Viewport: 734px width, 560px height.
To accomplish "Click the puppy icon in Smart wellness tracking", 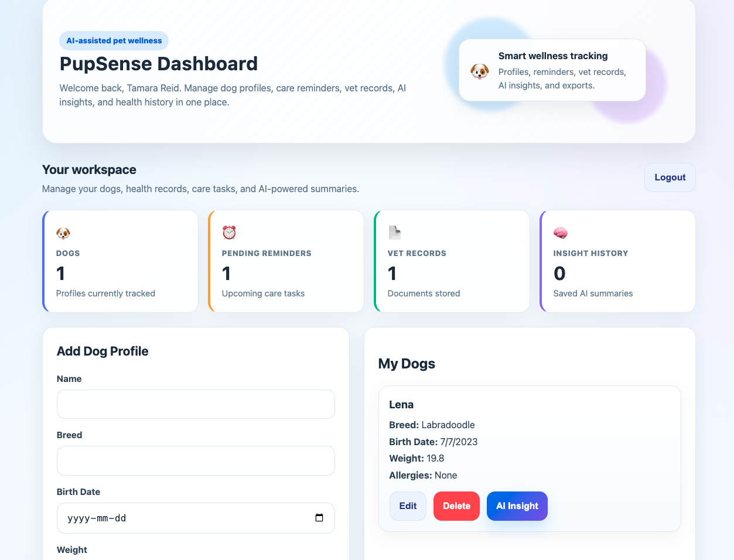I will point(479,70).
